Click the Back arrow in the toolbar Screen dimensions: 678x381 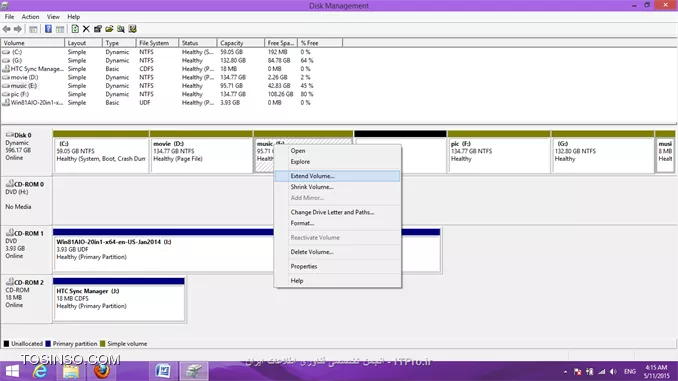pos(6,29)
